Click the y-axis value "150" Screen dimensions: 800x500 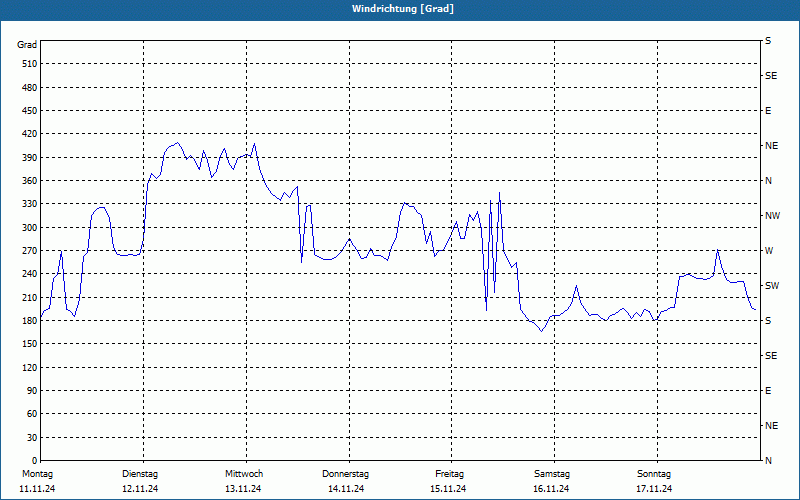30,344
